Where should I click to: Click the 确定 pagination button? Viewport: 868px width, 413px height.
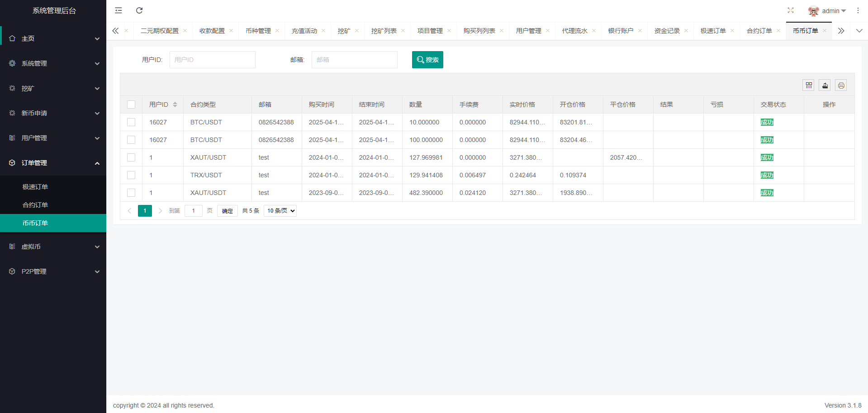pos(227,211)
